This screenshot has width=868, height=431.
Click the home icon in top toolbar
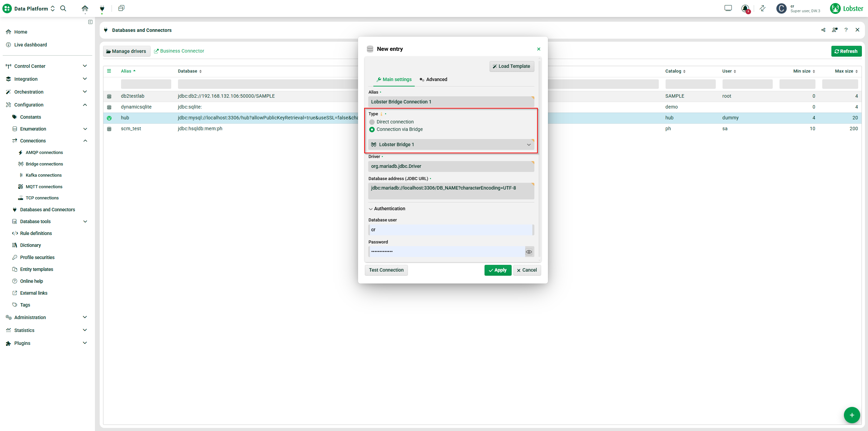pos(85,8)
